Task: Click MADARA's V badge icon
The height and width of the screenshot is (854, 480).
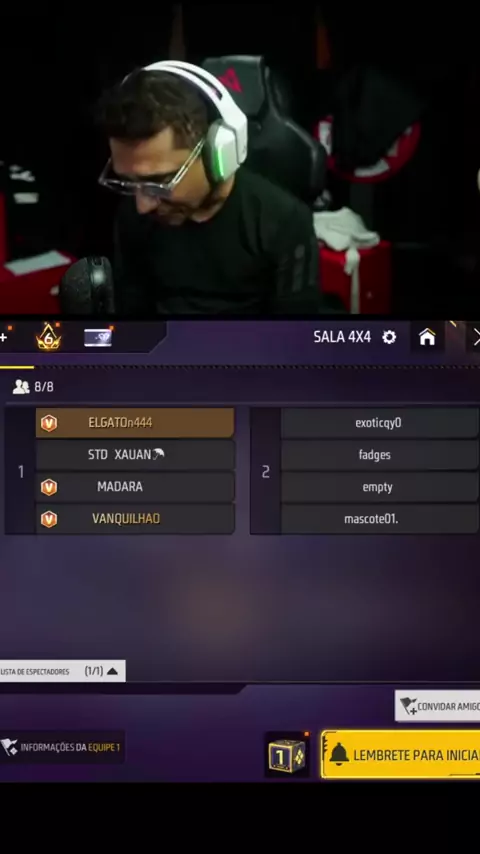Action: (x=49, y=487)
